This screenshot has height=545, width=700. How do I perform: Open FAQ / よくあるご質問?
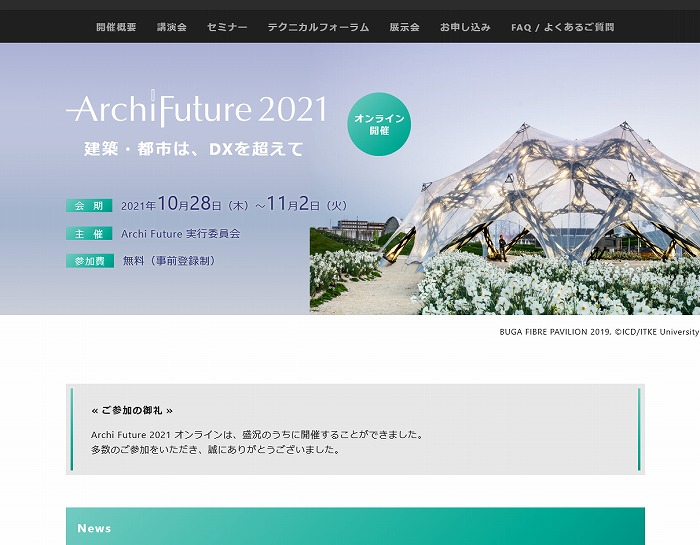562,27
